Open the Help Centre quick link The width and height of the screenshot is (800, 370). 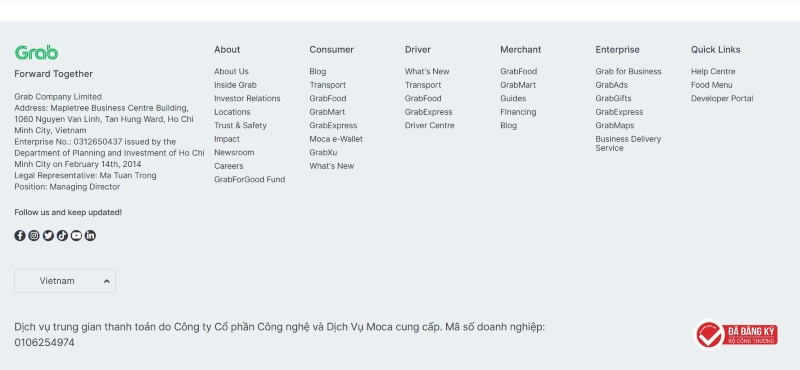point(713,71)
